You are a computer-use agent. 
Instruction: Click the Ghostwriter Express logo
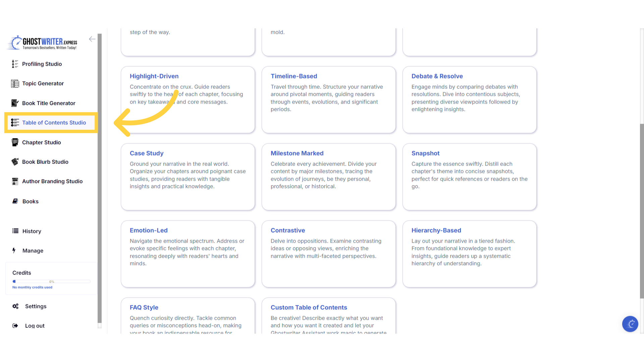coord(43,43)
